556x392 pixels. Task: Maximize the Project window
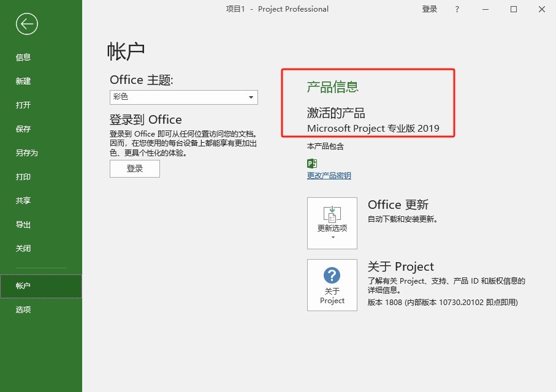514,9
